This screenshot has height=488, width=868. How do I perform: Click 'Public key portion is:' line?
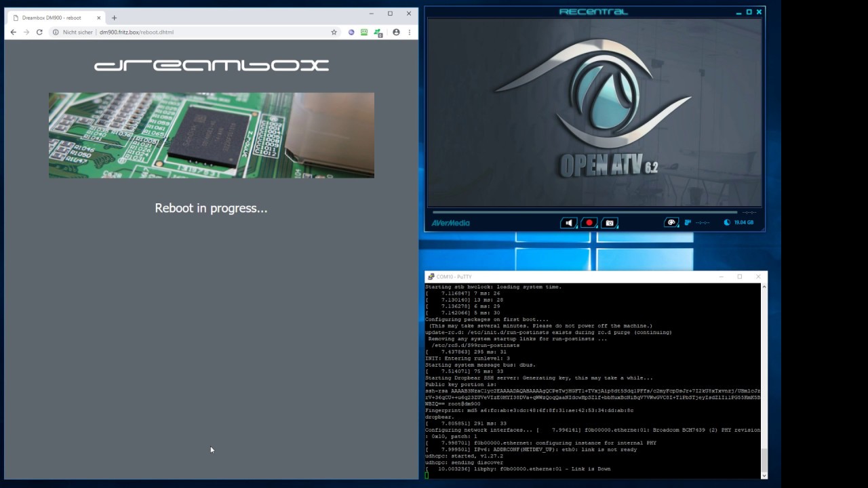[x=460, y=384]
